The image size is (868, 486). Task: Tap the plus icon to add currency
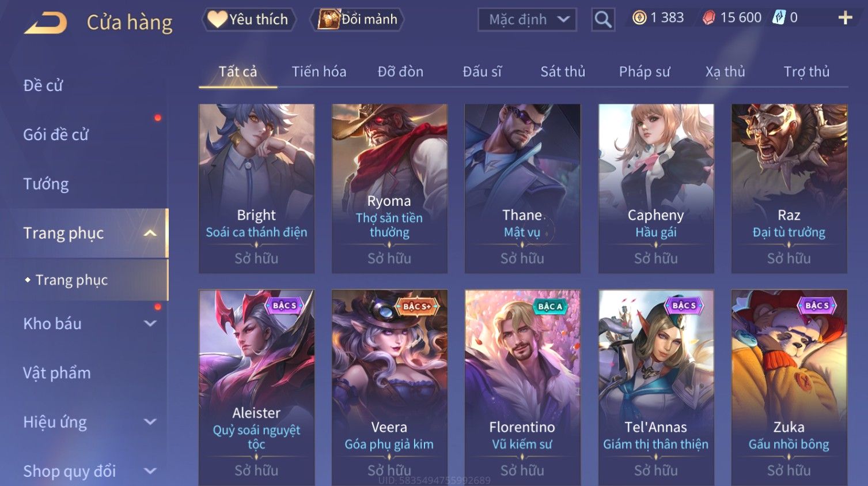click(x=845, y=18)
